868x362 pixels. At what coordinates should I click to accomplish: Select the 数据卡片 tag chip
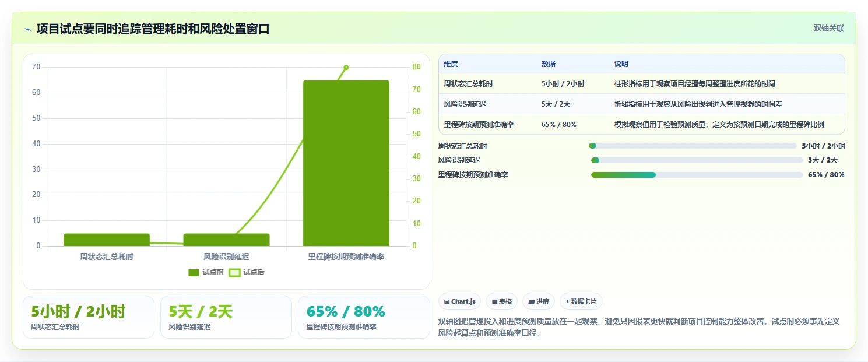581,301
